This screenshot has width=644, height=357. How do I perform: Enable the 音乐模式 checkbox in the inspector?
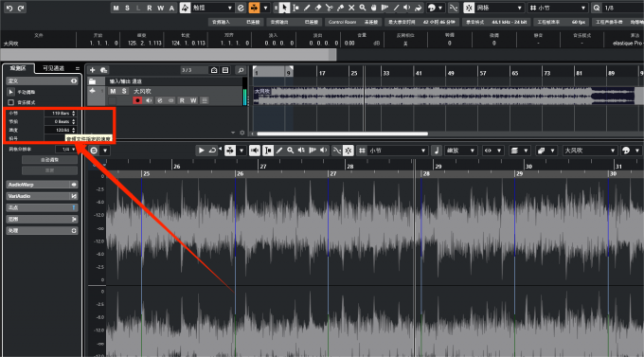[x=11, y=102]
